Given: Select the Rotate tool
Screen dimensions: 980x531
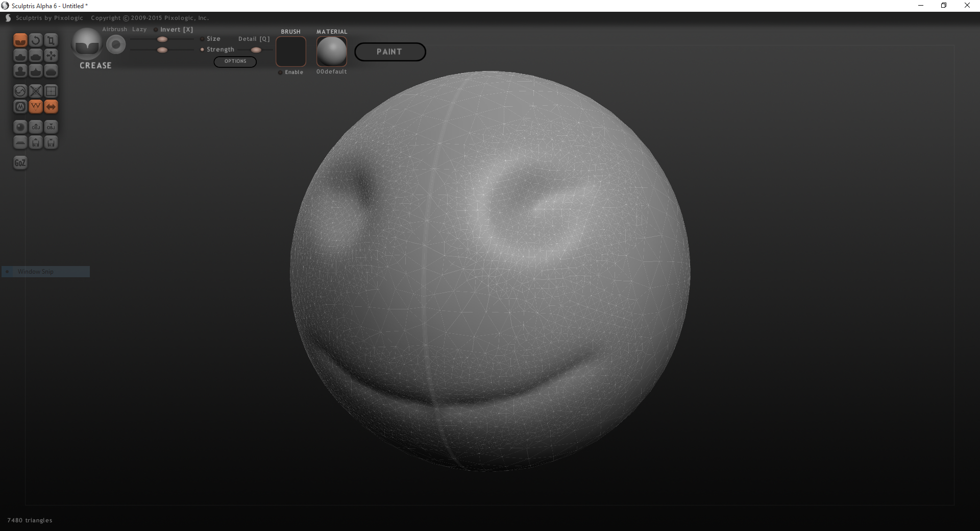Looking at the screenshot, I should [x=36, y=40].
